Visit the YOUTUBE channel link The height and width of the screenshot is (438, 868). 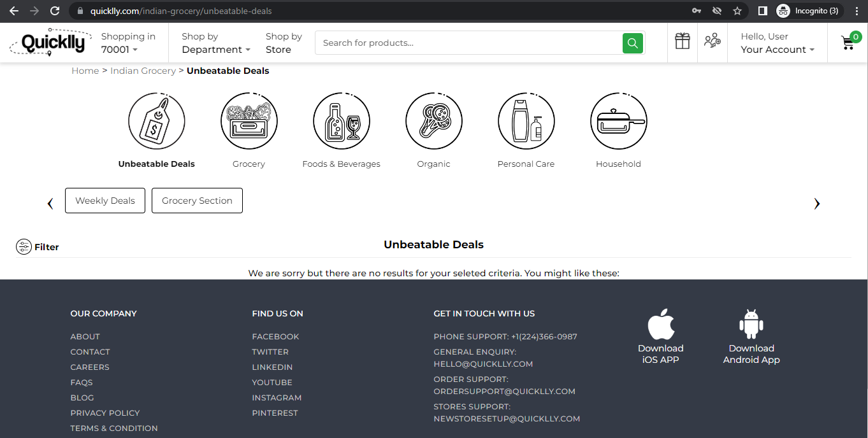272,383
